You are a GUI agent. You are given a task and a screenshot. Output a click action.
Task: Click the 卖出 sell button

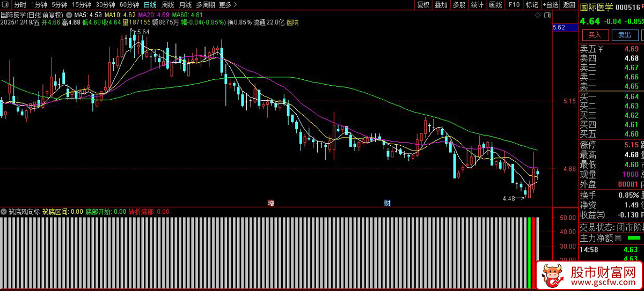(x=624, y=35)
